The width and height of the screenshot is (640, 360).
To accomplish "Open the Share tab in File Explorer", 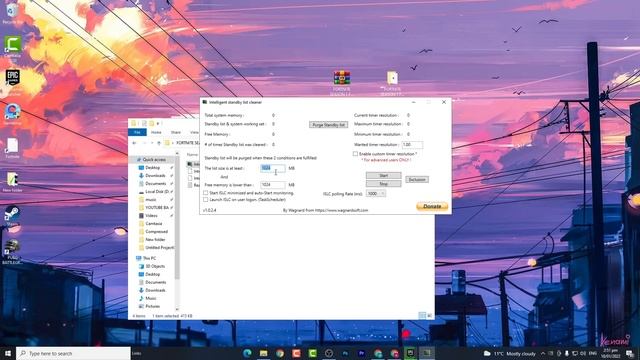I will [x=176, y=132].
